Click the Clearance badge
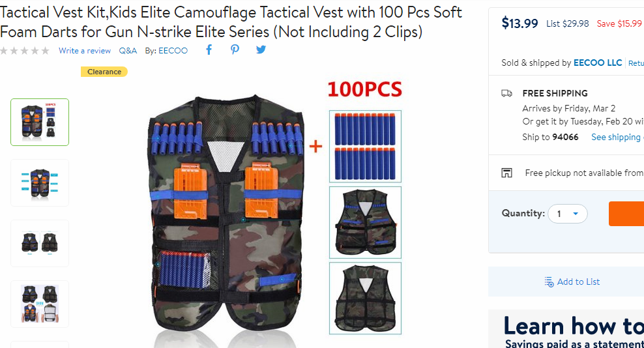 click(x=104, y=72)
